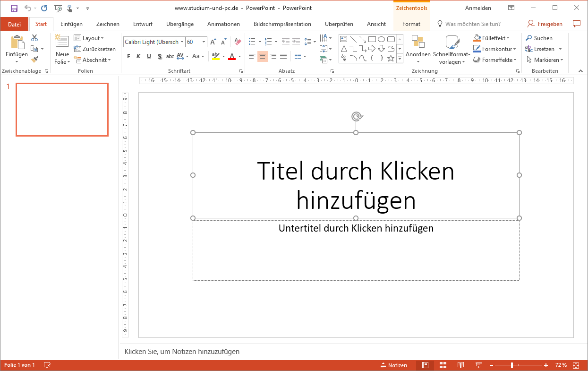The image size is (588, 371).
Task: Expand the shapes gallery More button
Action: pyautogui.click(x=400, y=58)
